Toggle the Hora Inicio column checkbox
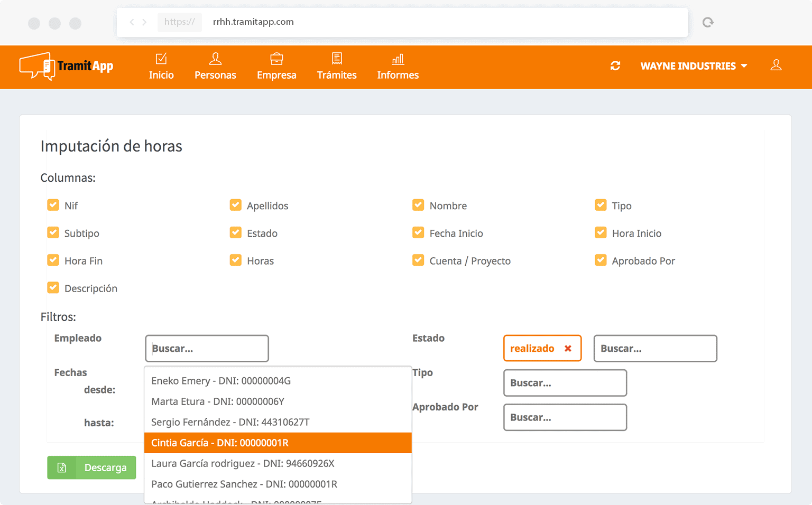Viewport: 812px width, 505px height. tap(601, 232)
